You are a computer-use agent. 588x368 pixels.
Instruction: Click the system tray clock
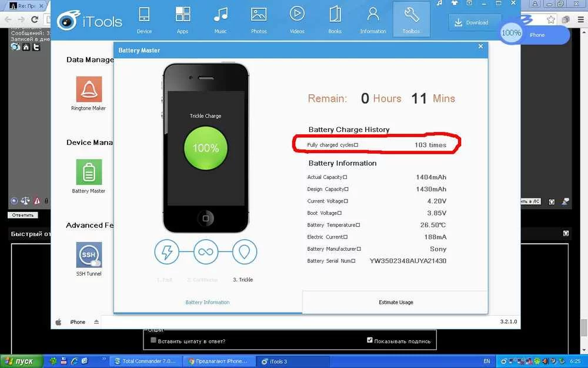575,362
